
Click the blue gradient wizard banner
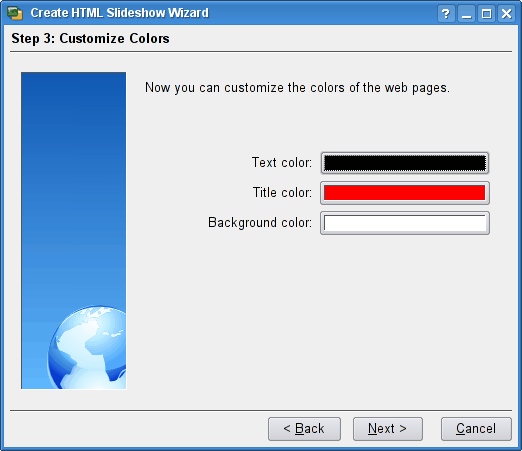(74, 230)
